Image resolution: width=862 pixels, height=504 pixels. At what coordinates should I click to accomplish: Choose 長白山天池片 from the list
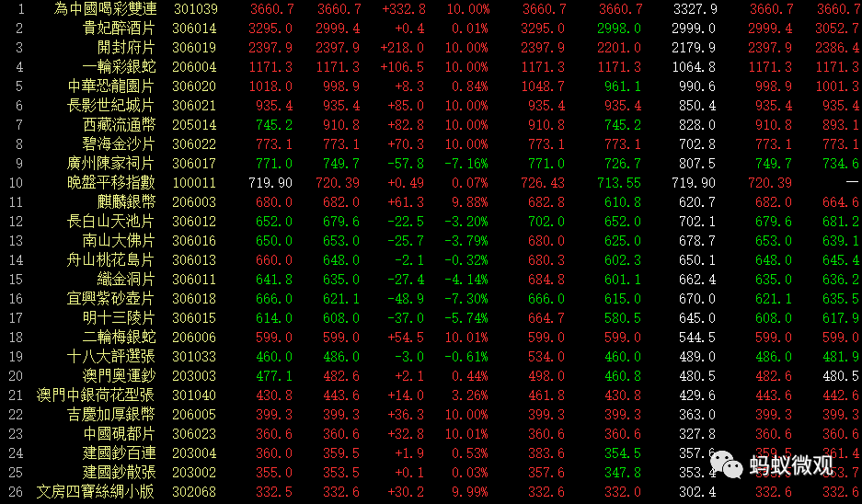[111, 222]
